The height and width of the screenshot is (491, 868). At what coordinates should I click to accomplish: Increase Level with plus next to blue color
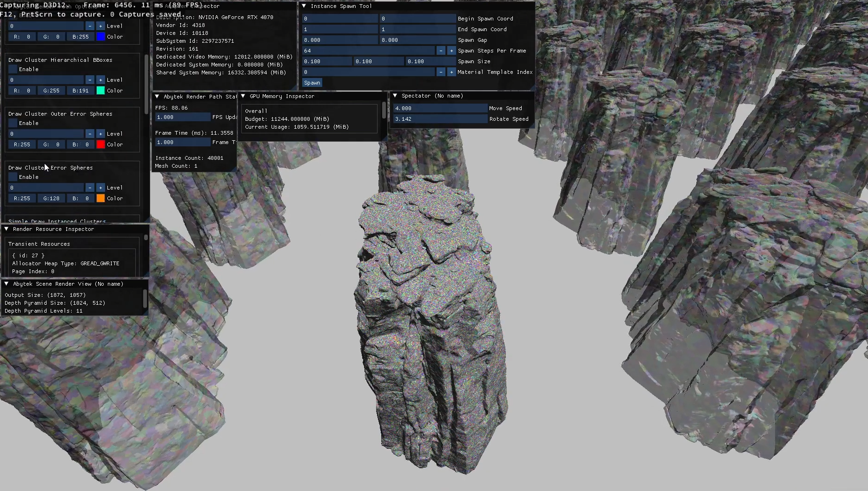[100, 26]
